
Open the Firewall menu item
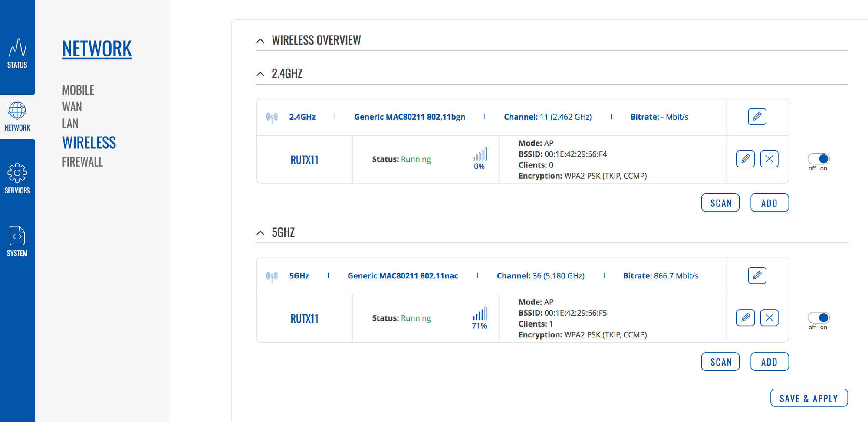click(82, 162)
